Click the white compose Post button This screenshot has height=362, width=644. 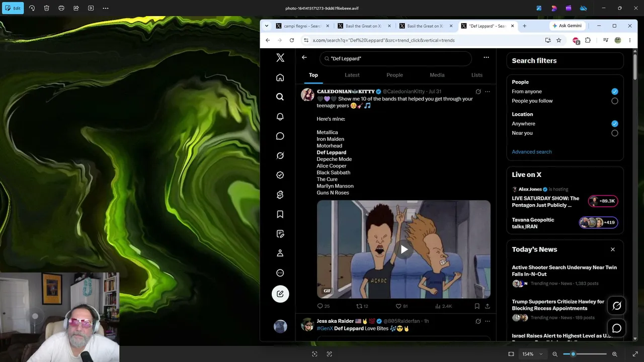[x=280, y=294]
